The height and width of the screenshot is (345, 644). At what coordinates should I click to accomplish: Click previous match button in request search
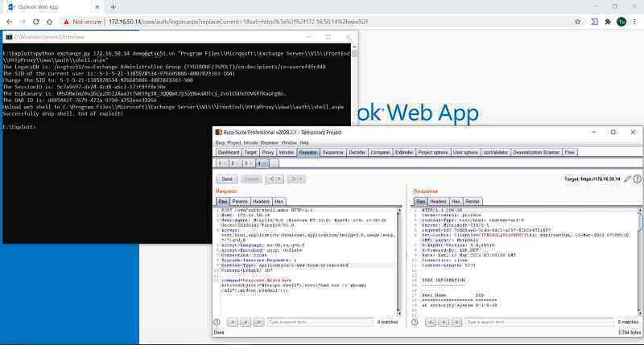[x=232, y=322]
